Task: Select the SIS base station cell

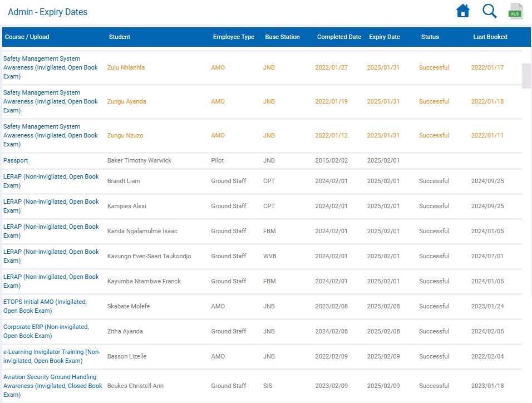Action: pyautogui.click(x=268, y=386)
